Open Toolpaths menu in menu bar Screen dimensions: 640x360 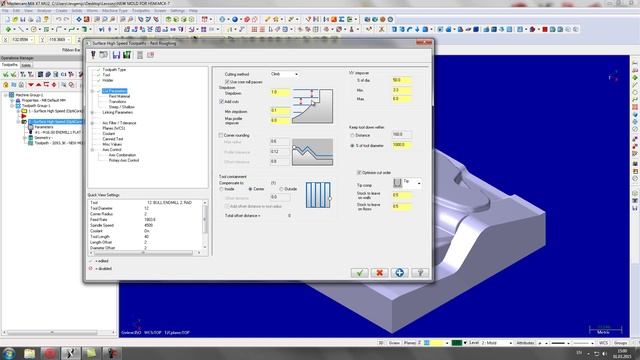click(141, 11)
